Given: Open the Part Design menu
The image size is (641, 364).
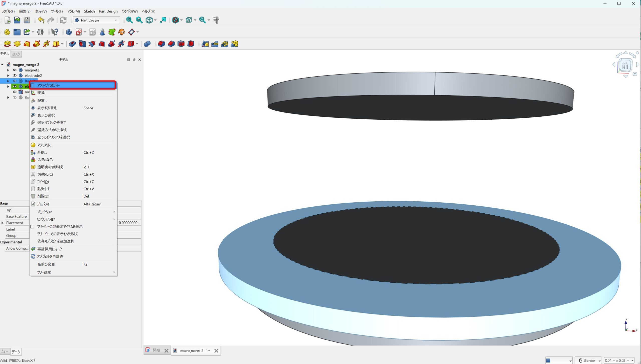Looking at the screenshot, I should pos(108,11).
